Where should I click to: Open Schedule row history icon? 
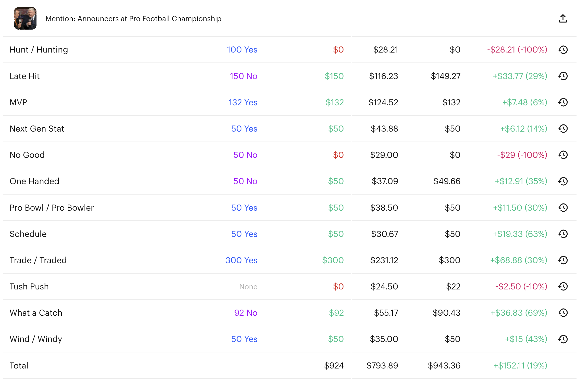[x=563, y=234]
